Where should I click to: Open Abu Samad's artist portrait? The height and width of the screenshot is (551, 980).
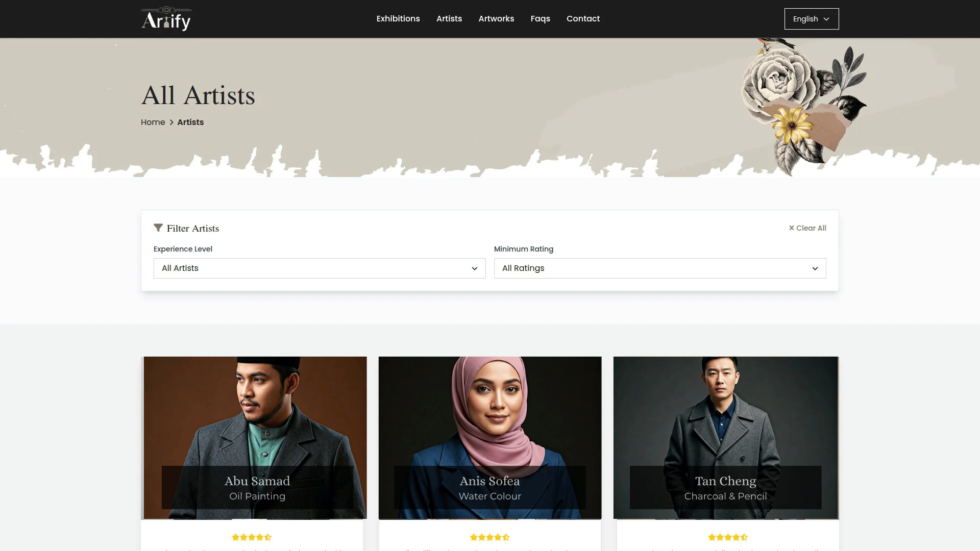[x=254, y=438]
